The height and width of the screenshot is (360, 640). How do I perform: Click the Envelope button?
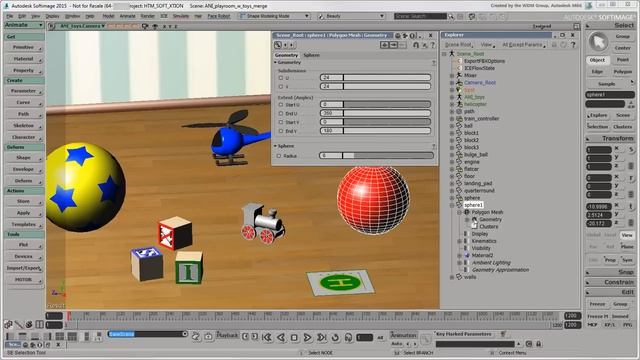24,169
